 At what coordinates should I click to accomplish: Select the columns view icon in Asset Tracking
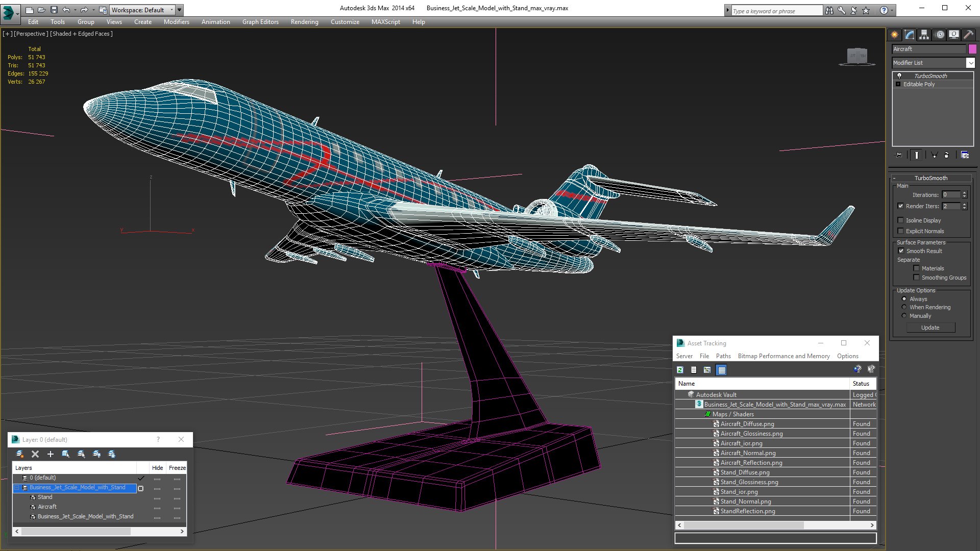point(722,369)
